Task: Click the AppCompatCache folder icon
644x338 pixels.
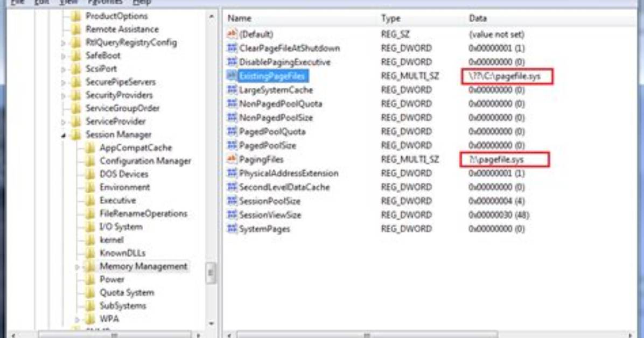Action: click(90, 147)
